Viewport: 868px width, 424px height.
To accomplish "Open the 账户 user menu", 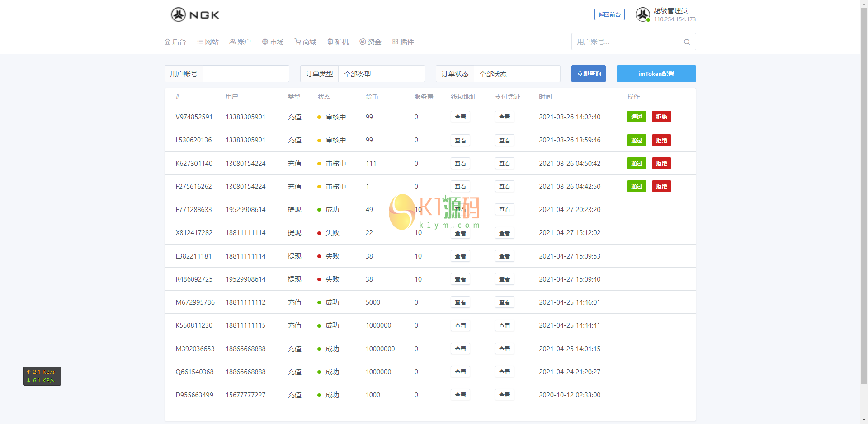I will [240, 42].
